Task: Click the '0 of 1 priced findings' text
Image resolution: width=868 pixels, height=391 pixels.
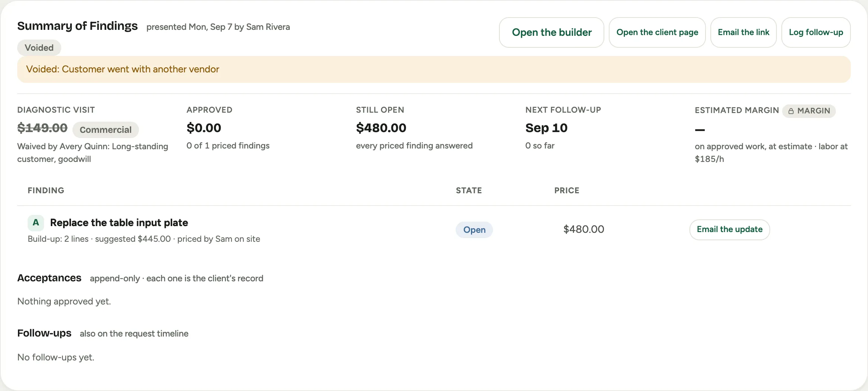Action: pos(228,146)
